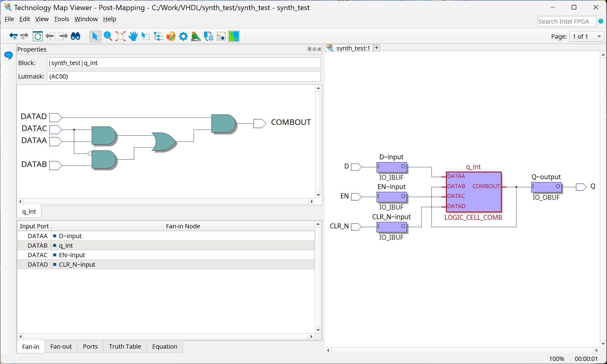Click the Equation tab

pos(164,347)
